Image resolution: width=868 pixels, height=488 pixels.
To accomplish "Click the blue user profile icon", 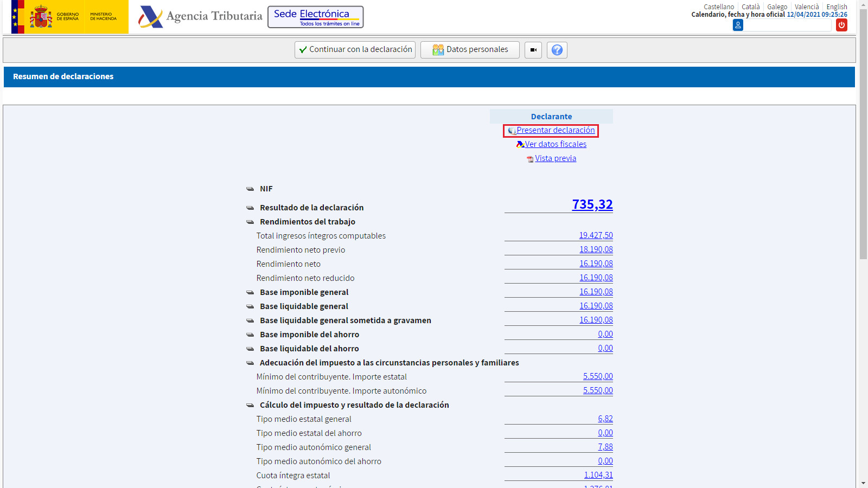I will (x=738, y=25).
